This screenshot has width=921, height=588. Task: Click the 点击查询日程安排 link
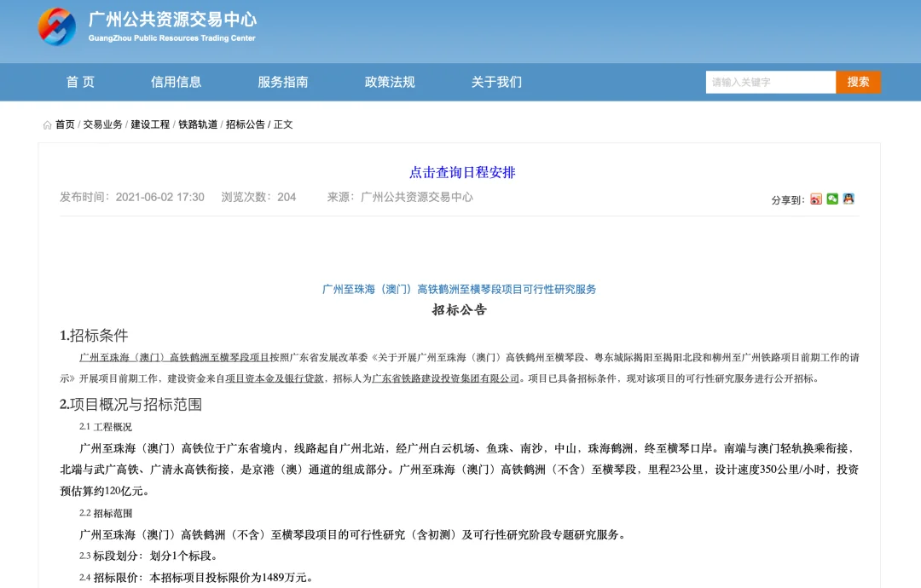click(x=462, y=172)
